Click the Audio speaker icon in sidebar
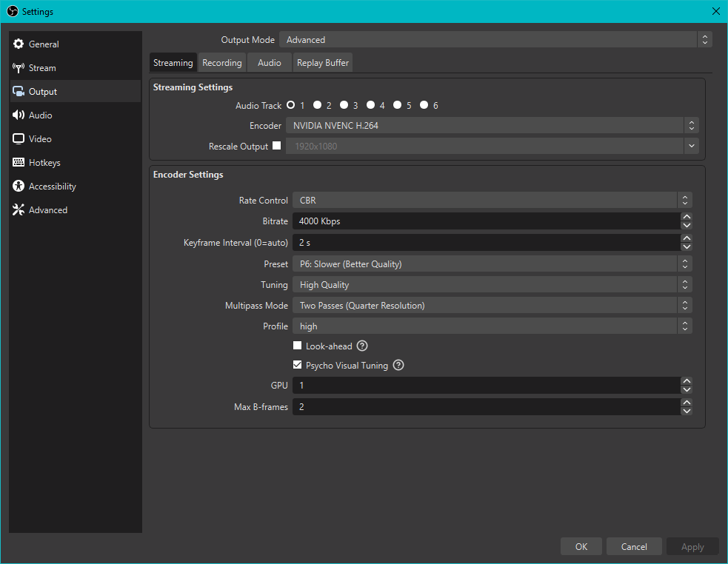 pyautogui.click(x=19, y=115)
